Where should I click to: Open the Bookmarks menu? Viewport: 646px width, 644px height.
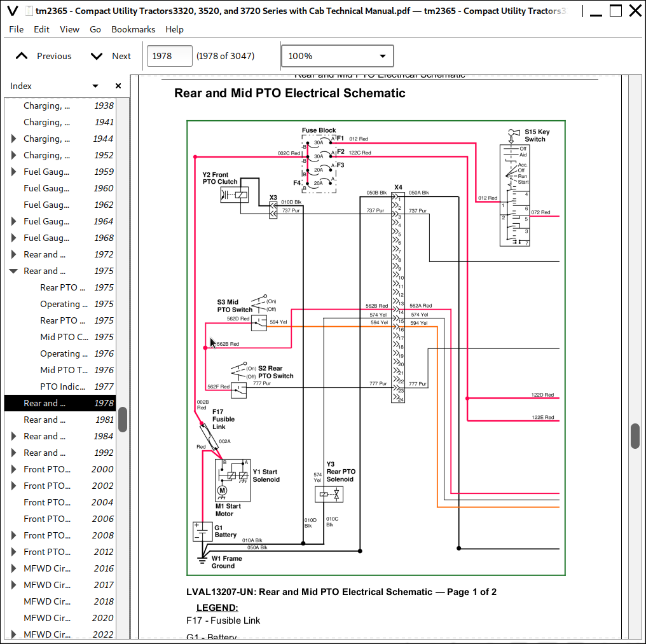click(133, 29)
